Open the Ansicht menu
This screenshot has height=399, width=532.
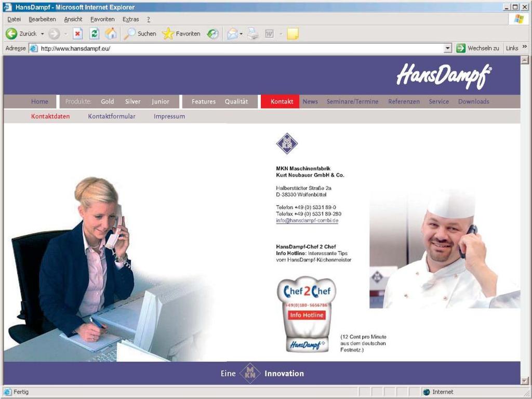(x=73, y=19)
